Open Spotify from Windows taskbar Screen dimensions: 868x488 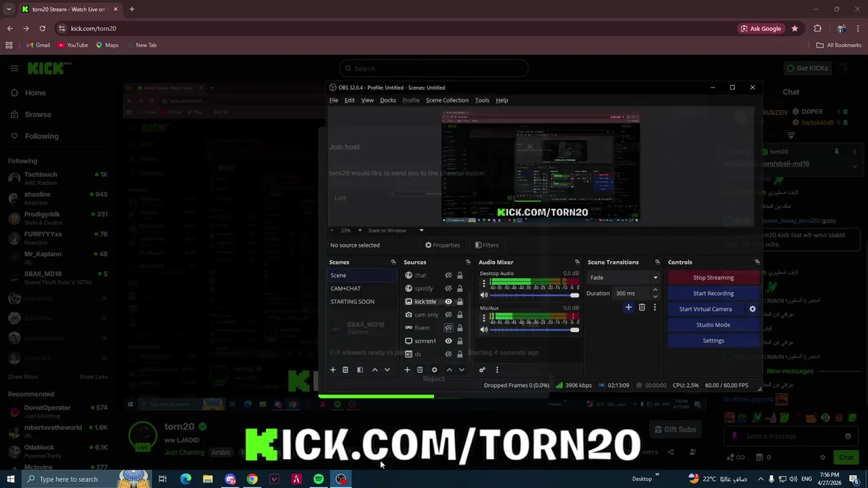pyautogui.click(x=319, y=479)
